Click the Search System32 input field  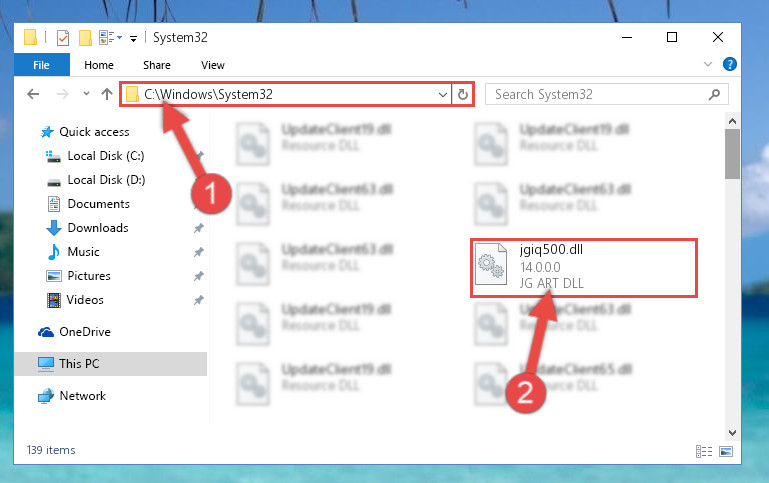pyautogui.click(x=598, y=94)
